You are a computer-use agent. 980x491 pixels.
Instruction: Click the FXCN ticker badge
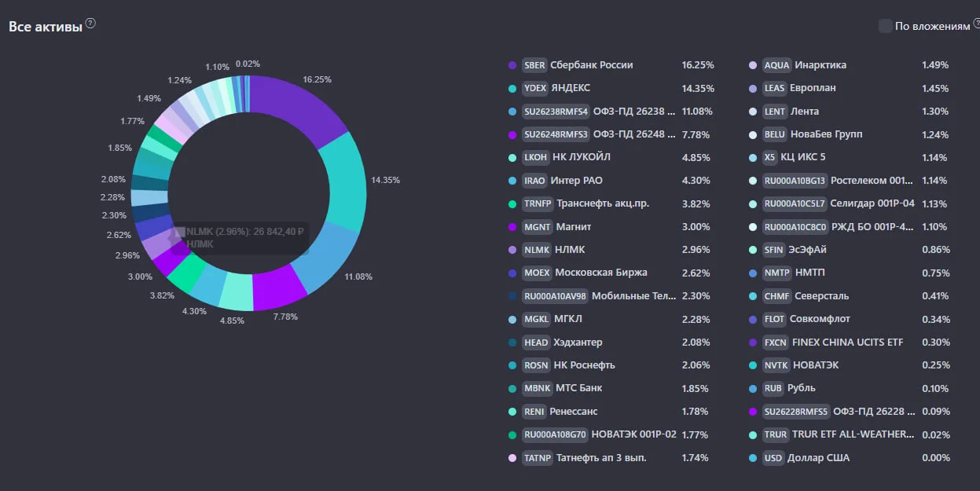pyautogui.click(x=775, y=343)
